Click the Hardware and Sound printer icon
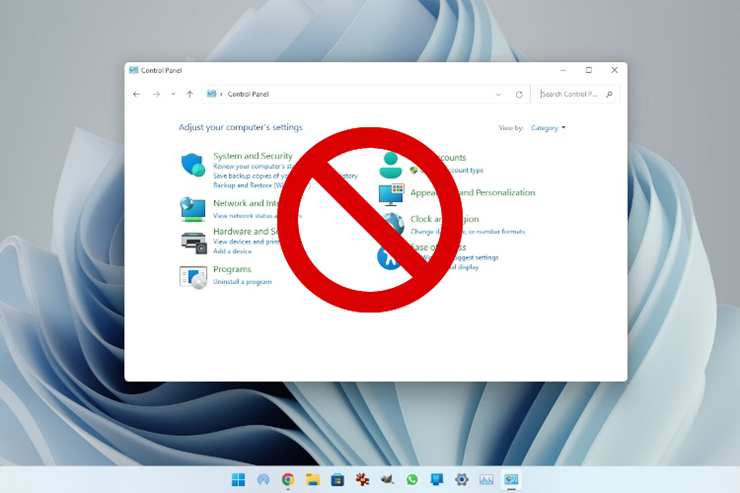Viewport: 740px width, 493px height. [x=192, y=241]
